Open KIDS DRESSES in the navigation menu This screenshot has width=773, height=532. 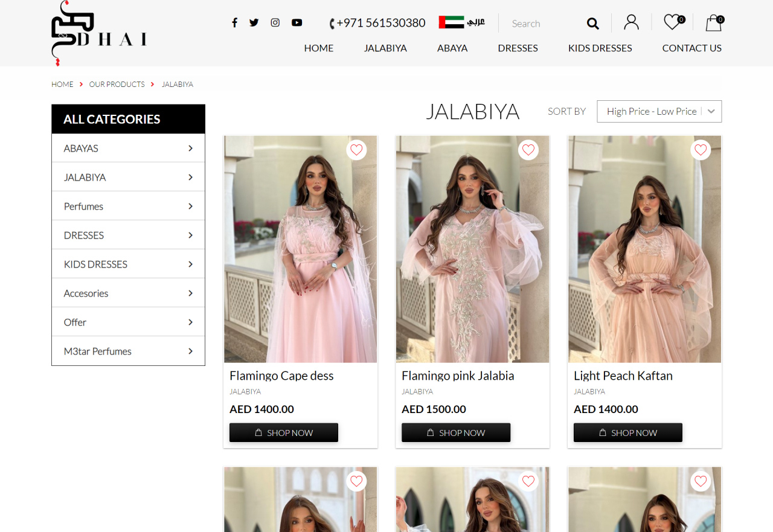600,48
